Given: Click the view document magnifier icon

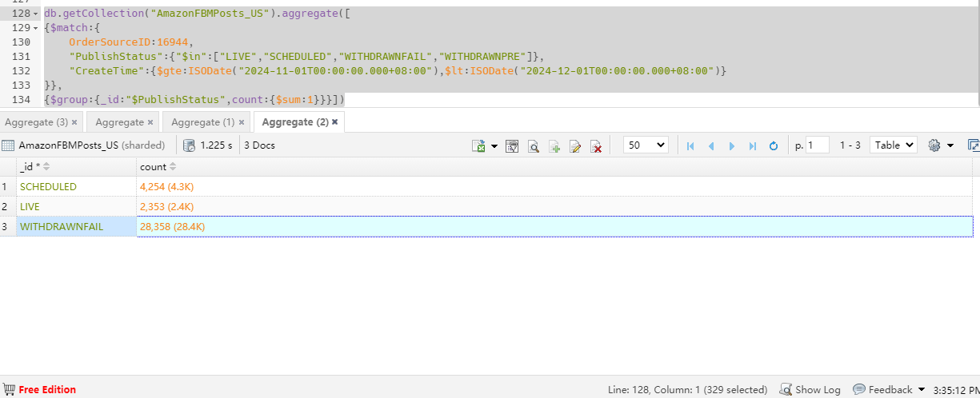Looking at the screenshot, I should [x=533, y=145].
